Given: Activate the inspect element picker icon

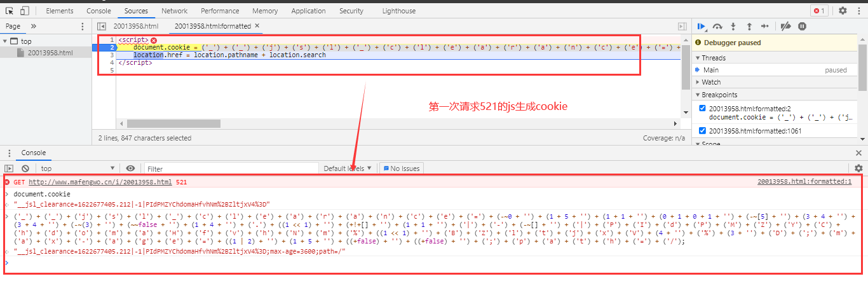Looking at the screenshot, I should 9,10.
